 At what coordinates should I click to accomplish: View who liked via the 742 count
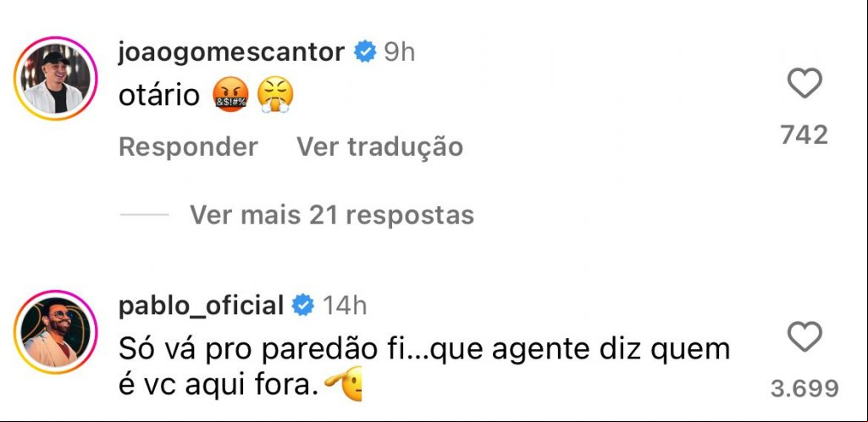coord(804,135)
